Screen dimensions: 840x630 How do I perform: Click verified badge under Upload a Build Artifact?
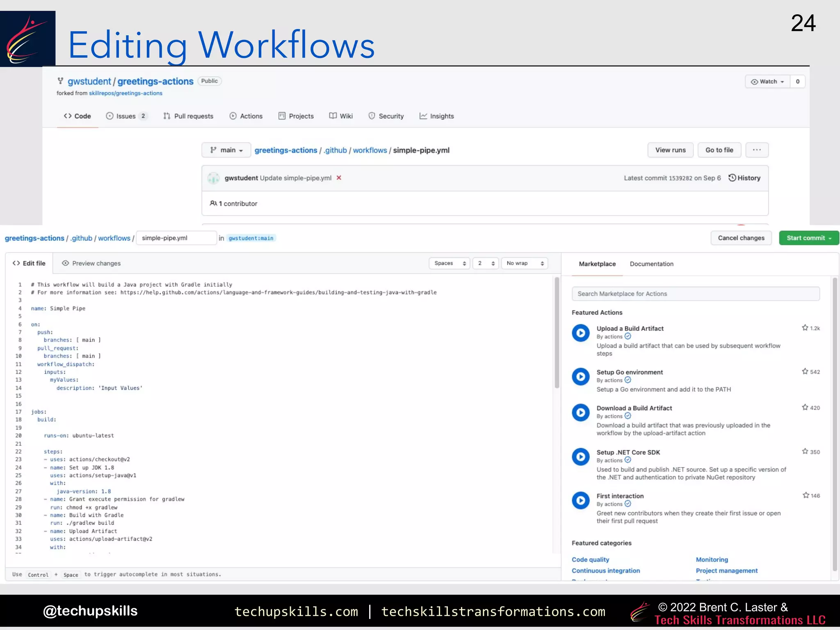628,336
